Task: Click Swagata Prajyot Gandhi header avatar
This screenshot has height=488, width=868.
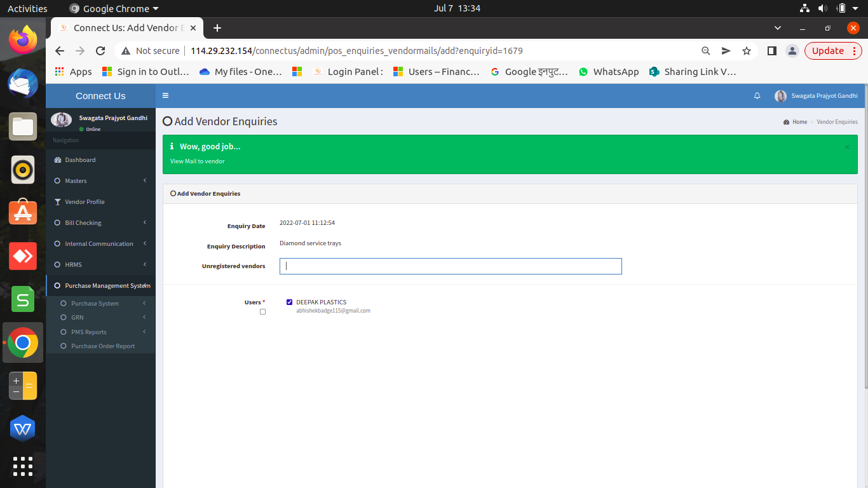Action: pyautogui.click(x=780, y=96)
